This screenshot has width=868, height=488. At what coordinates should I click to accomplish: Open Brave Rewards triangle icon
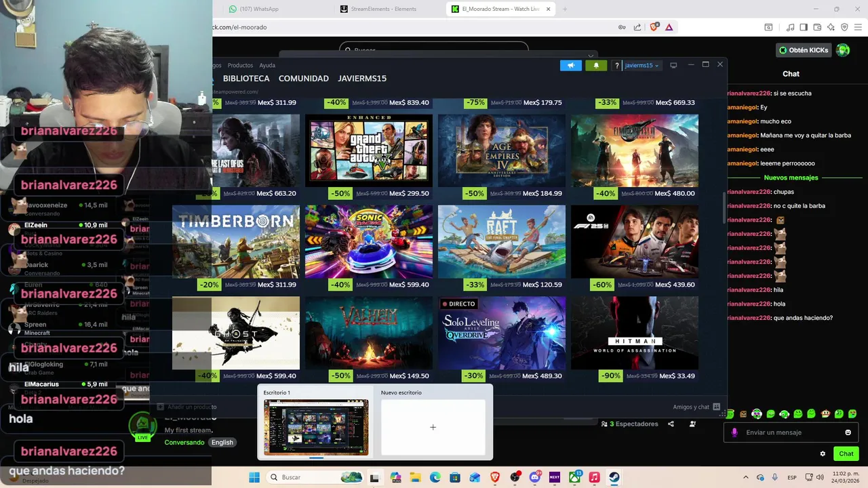pyautogui.click(x=669, y=27)
